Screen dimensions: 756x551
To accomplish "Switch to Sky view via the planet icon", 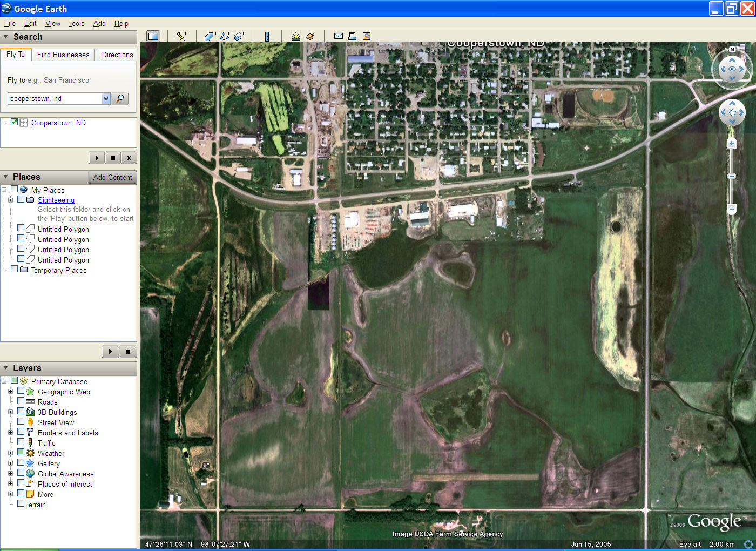I will (x=310, y=36).
